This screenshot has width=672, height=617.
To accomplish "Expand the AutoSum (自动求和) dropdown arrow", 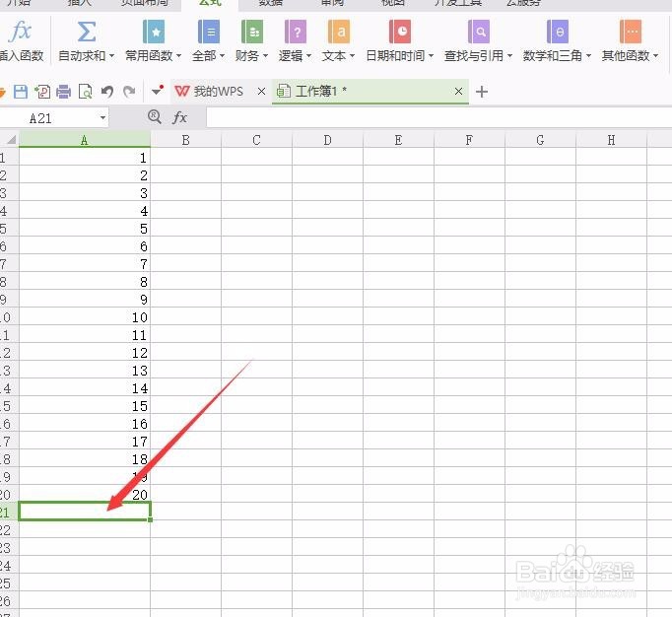I will 112,56.
